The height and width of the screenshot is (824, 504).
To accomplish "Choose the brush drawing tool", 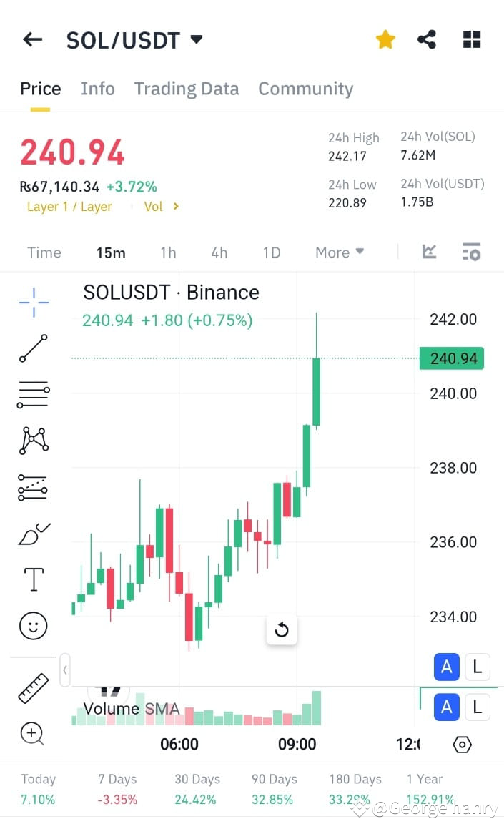I will tap(34, 534).
